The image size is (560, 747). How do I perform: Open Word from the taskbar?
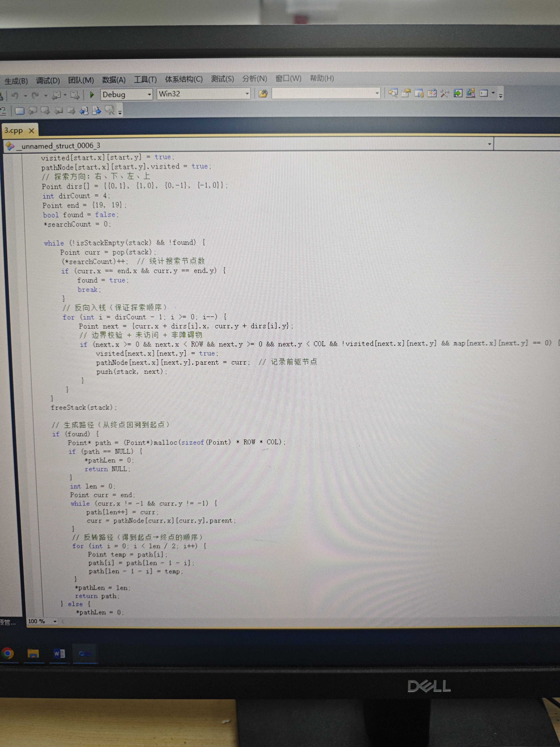pyautogui.click(x=59, y=653)
